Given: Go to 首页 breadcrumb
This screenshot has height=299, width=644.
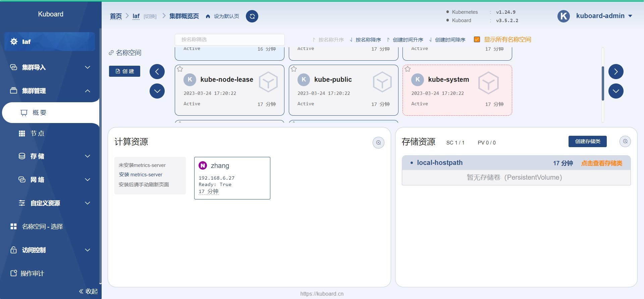Looking at the screenshot, I should pos(116,16).
